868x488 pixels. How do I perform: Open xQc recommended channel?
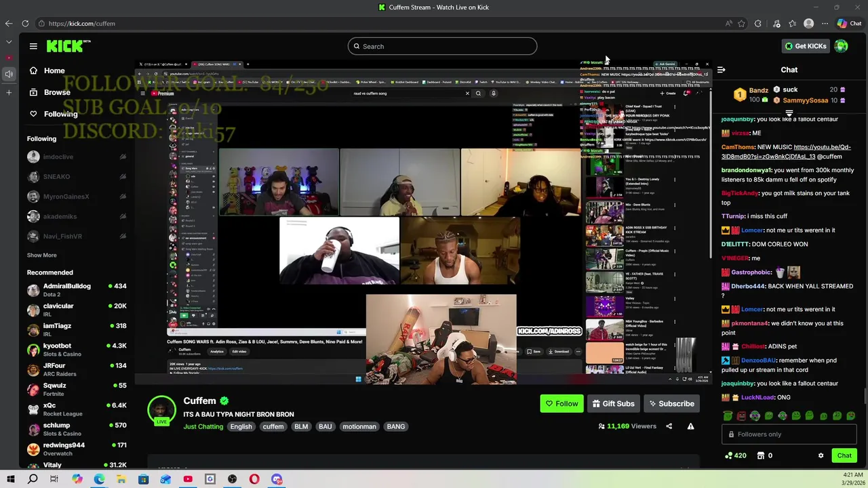pos(77,409)
